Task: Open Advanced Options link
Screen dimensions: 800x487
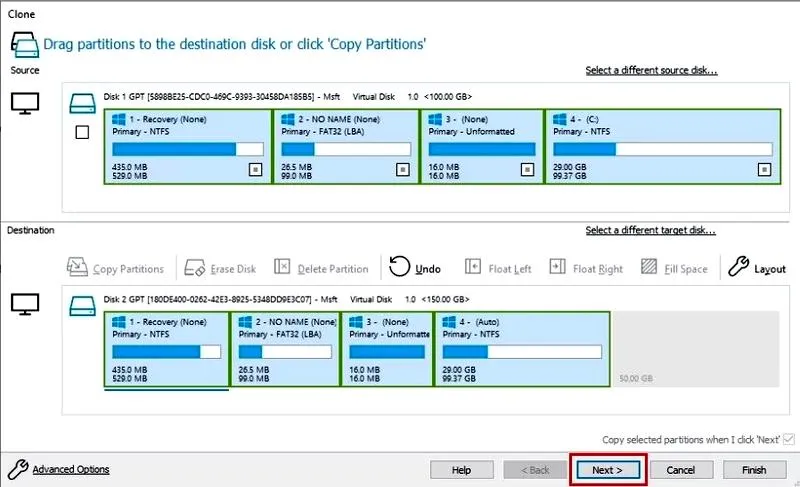Action: click(x=71, y=469)
